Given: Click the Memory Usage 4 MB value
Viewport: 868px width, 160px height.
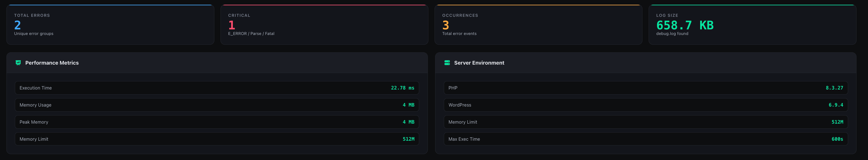Looking at the screenshot, I should tap(409, 105).
